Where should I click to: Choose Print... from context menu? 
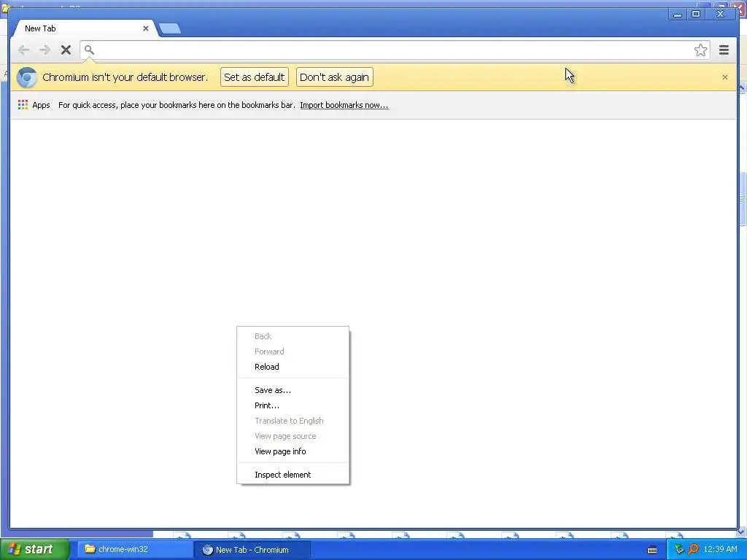[293, 405]
